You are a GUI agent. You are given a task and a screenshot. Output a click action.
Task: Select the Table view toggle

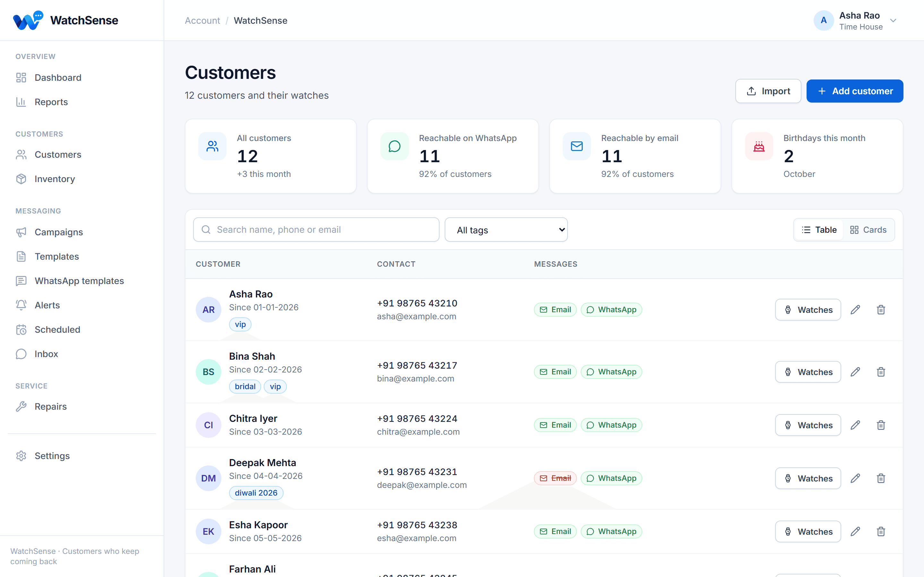pos(819,230)
